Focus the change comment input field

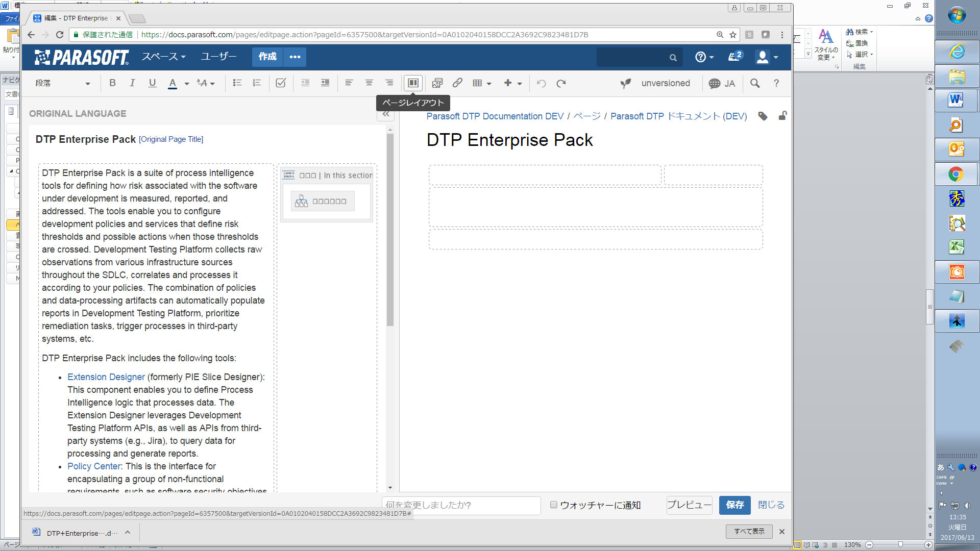pyautogui.click(x=461, y=505)
